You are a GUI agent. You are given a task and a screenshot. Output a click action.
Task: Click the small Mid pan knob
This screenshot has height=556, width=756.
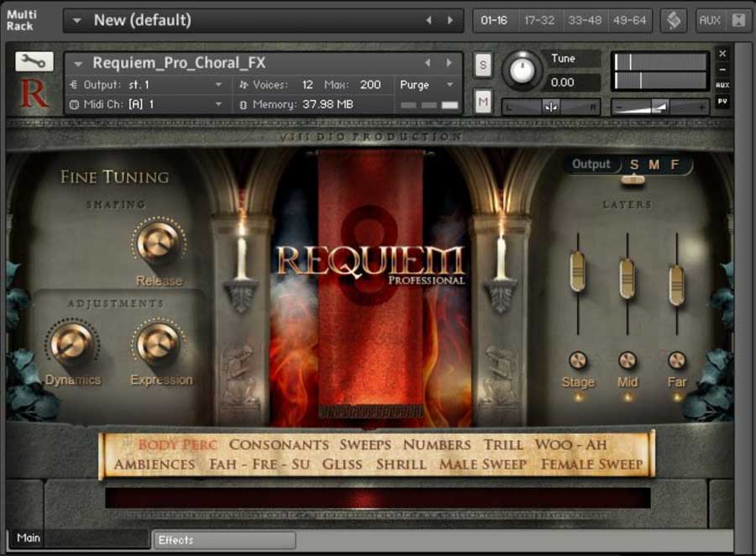click(x=627, y=360)
